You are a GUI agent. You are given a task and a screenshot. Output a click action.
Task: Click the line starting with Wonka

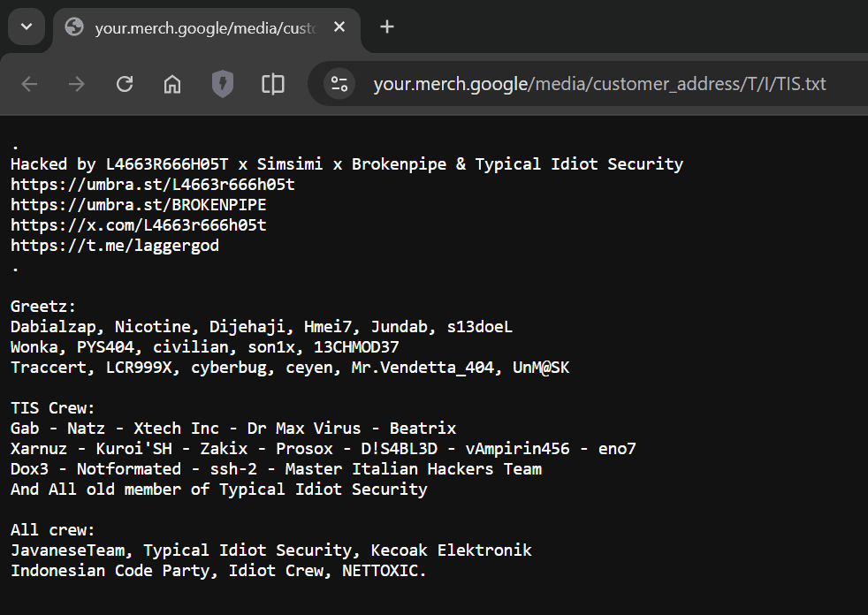[x=204, y=347]
